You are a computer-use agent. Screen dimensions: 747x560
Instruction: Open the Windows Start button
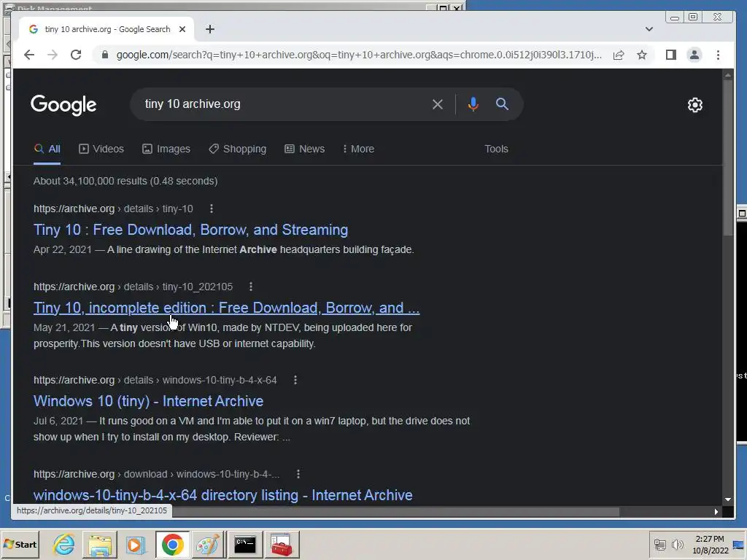point(20,544)
